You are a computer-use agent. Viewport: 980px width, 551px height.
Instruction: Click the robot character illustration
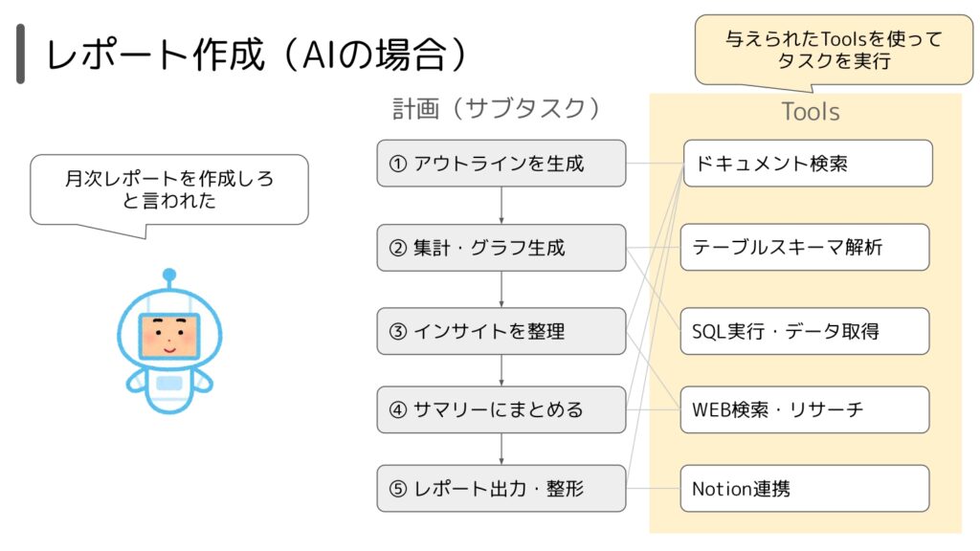169,342
